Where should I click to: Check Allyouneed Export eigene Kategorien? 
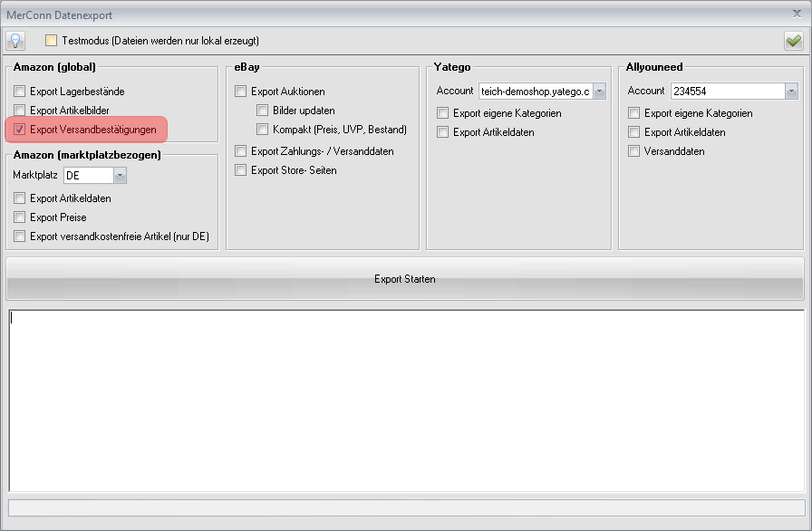coord(633,113)
